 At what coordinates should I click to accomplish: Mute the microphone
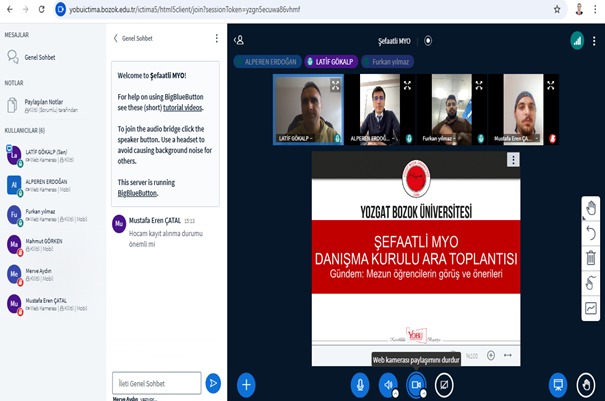pos(360,384)
